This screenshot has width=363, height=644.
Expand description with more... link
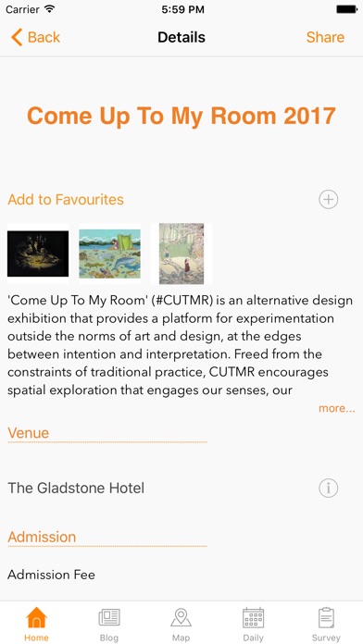(337, 408)
